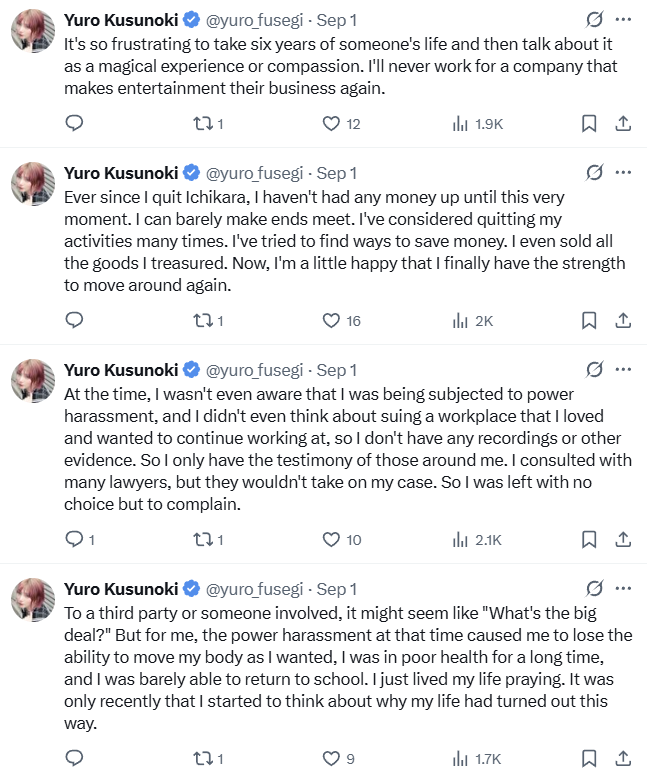Share the last tweet about praying

pos(622,759)
